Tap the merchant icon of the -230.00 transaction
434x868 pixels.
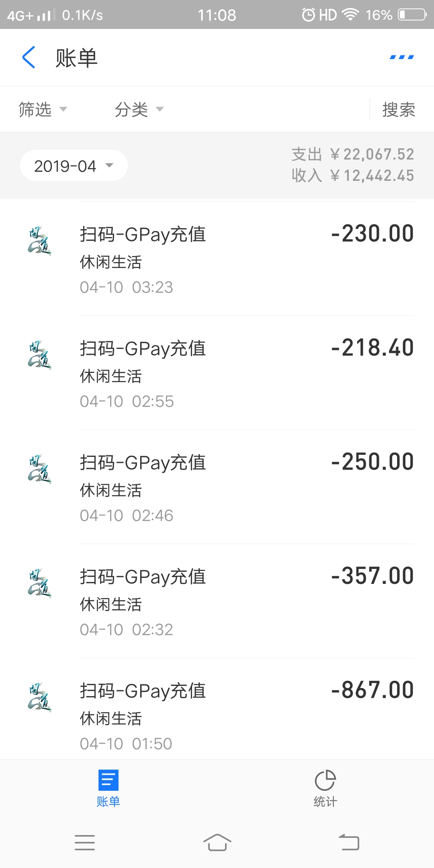39,241
